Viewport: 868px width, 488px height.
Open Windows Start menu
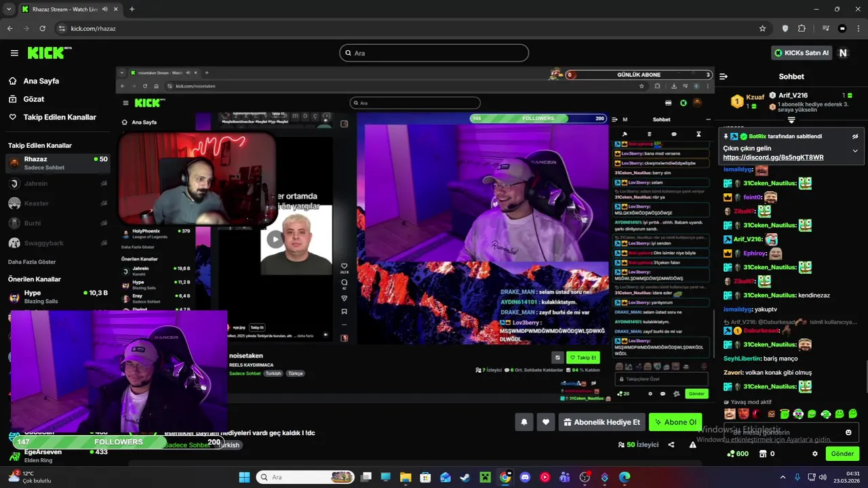tap(244, 477)
